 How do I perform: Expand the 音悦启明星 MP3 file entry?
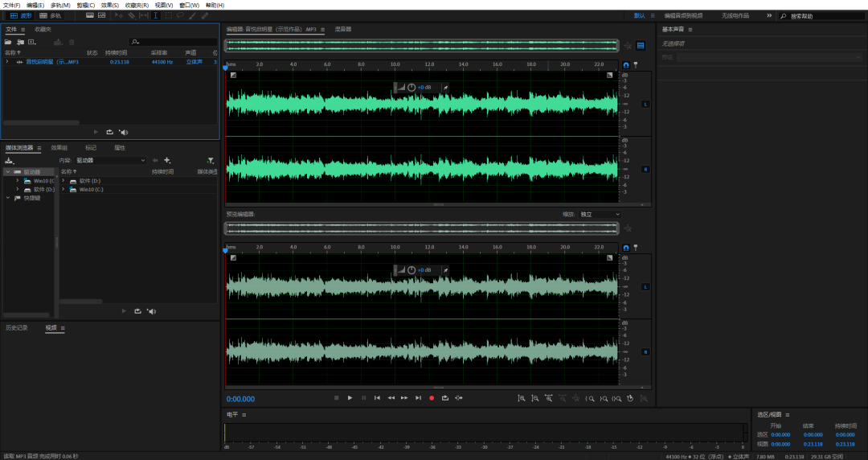[x=7, y=62]
